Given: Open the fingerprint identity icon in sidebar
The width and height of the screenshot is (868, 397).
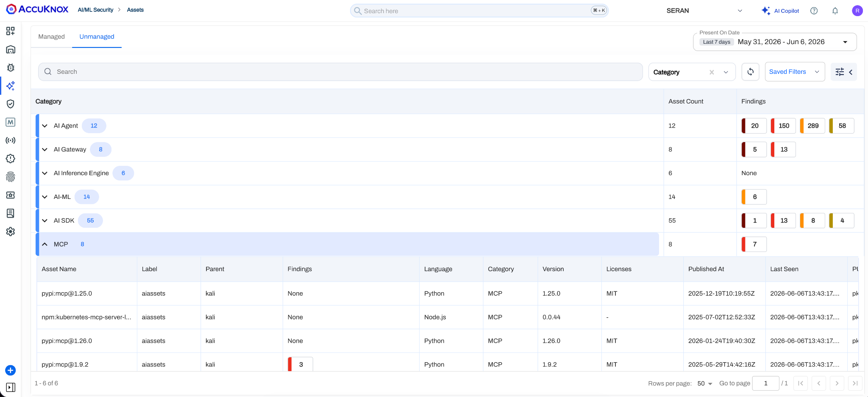Looking at the screenshot, I should coord(11,177).
